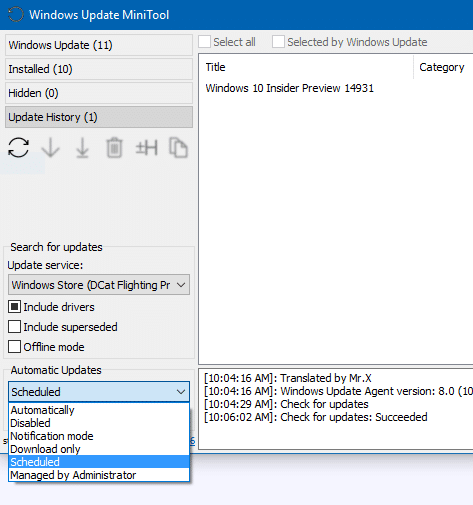Click the Translated by Mr.X log line
Image resolution: width=473 pixels, height=505 pixels.
(288, 378)
